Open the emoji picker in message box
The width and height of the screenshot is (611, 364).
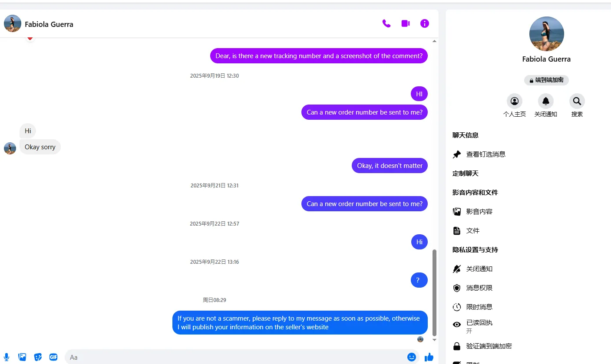click(x=412, y=357)
